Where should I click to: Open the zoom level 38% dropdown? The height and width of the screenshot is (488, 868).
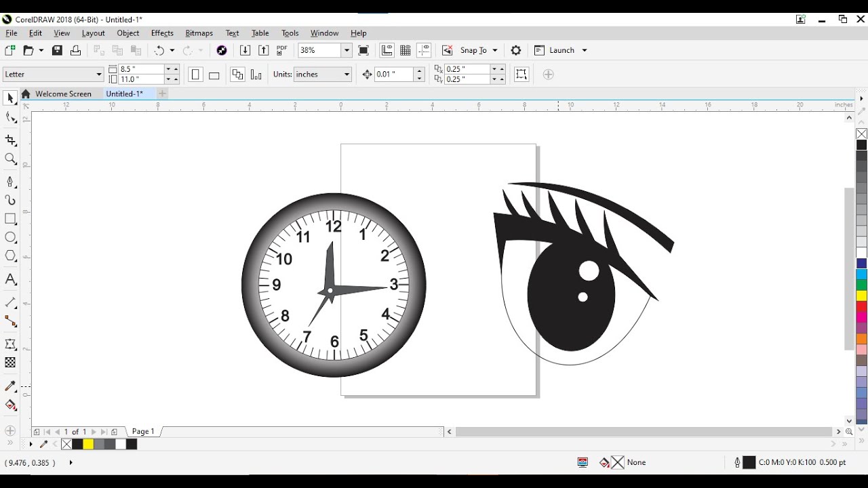(x=347, y=50)
